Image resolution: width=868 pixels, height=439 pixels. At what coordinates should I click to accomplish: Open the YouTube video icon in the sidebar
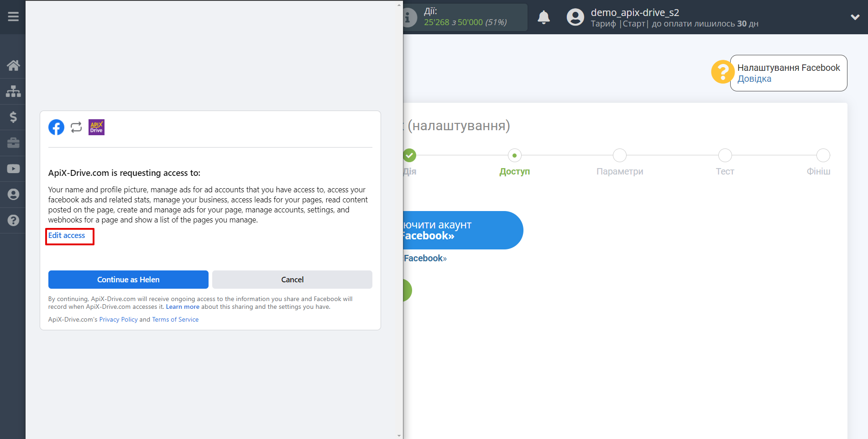tap(13, 169)
